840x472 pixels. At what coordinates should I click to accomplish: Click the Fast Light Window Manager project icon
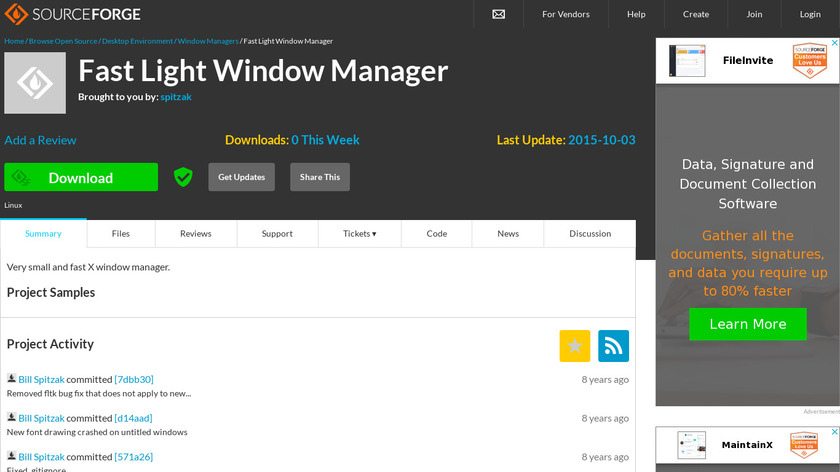pos(35,83)
